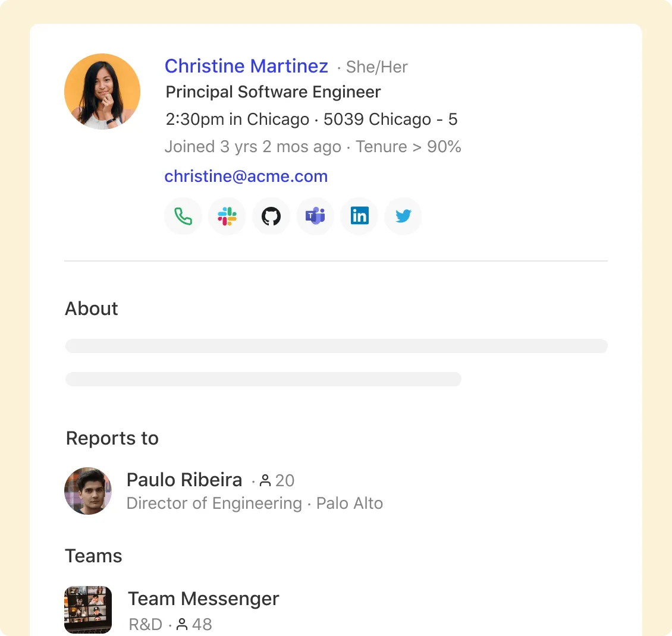The image size is (672, 636).
Task: Click Paulo Ribeira's avatar
Action: [x=88, y=491]
